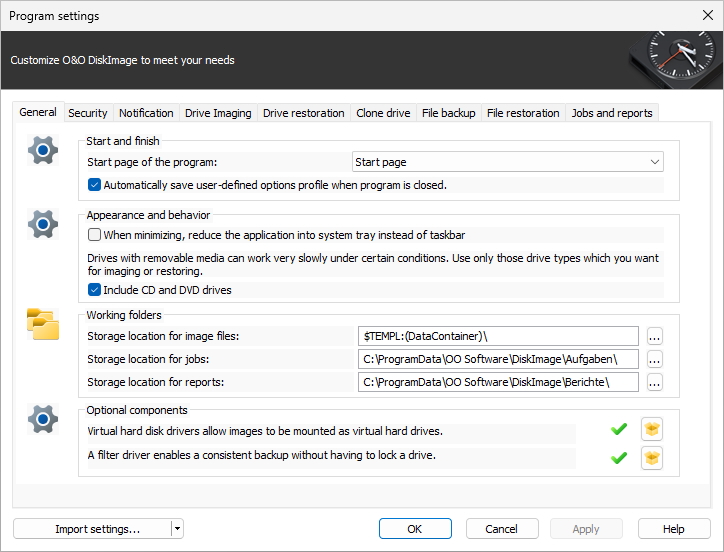Image resolution: width=724 pixels, height=552 pixels.
Task: Click the Start and finish gear icon
Action: click(43, 150)
